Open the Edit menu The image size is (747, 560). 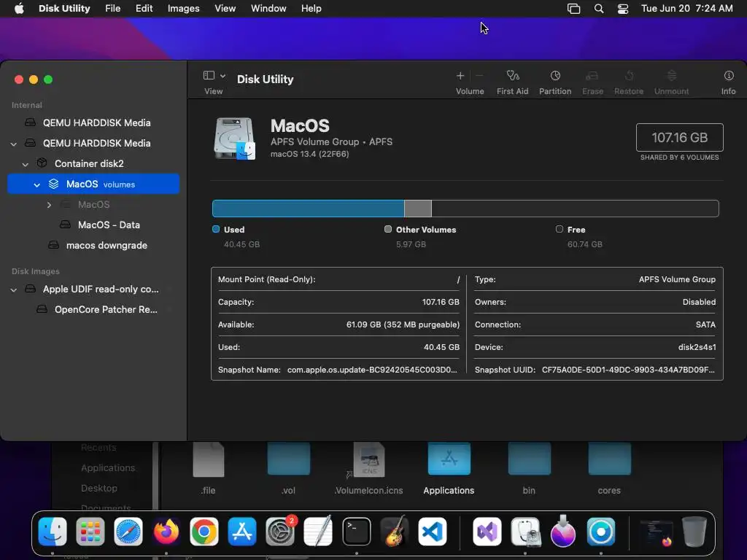click(x=144, y=9)
